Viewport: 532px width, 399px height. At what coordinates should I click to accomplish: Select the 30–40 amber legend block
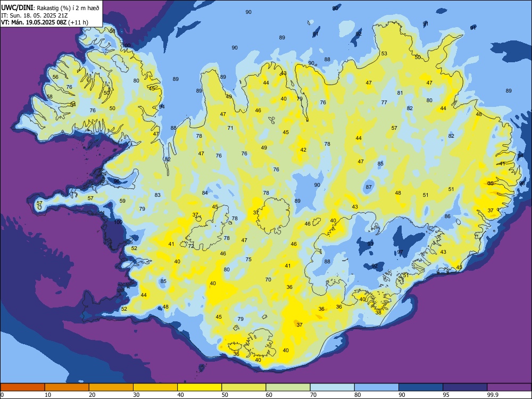click(x=155, y=387)
